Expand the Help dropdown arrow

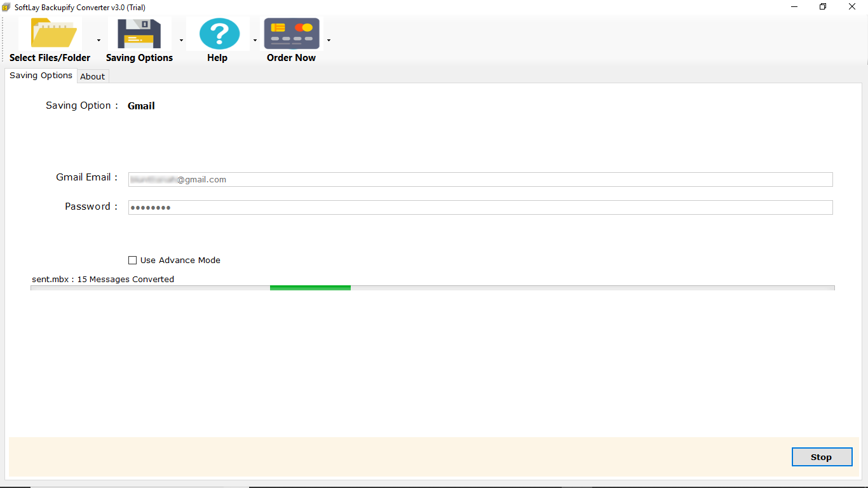(x=255, y=40)
